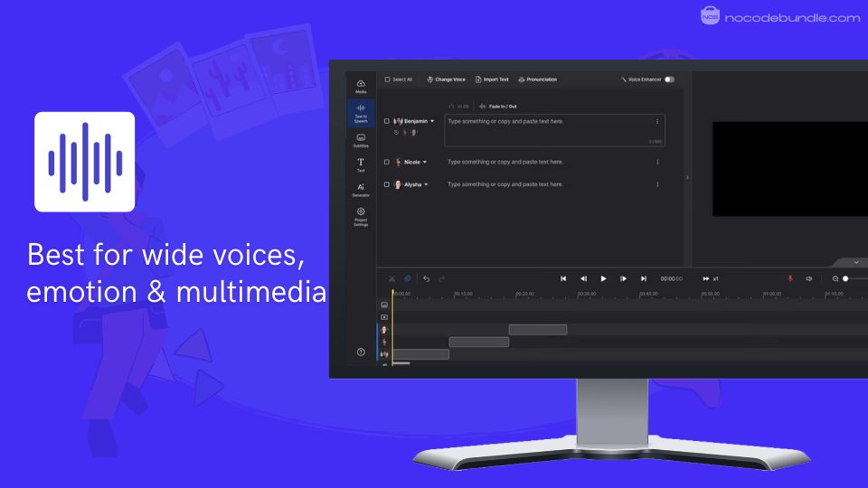Skip to the end of timeline
Screen dimensions: 868x488
[644, 279]
